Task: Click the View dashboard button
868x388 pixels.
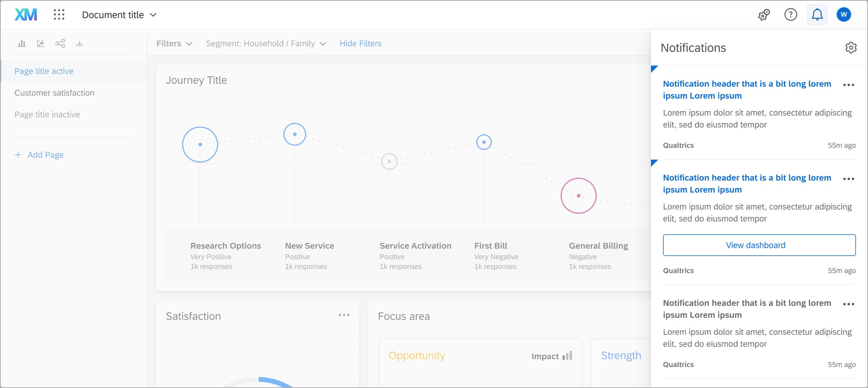Action: pos(759,245)
